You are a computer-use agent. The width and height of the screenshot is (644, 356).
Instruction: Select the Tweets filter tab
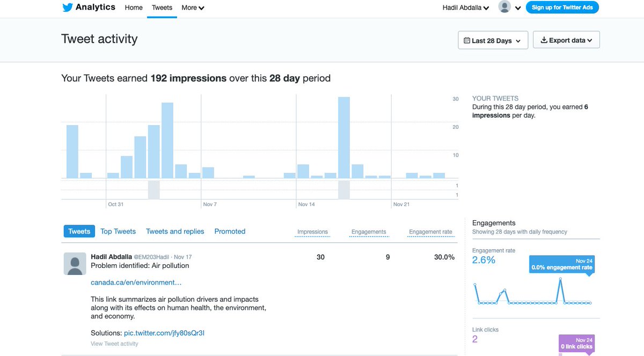(79, 231)
